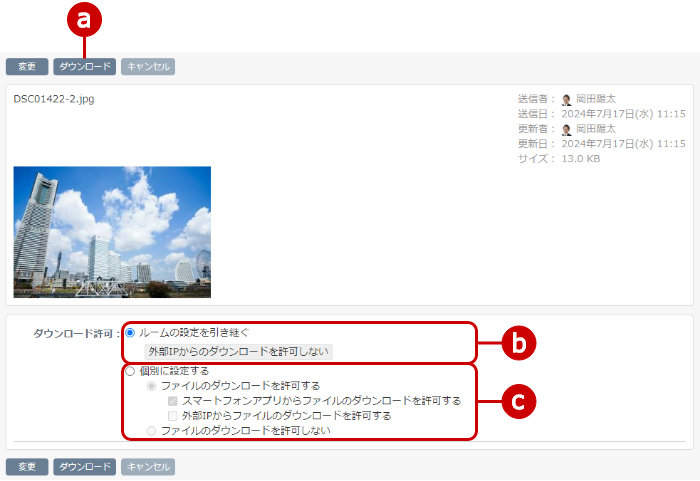The width and height of the screenshot is (700, 481).
Task: Click the updater 更新者 profile icon
Action: [x=567, y=130]
